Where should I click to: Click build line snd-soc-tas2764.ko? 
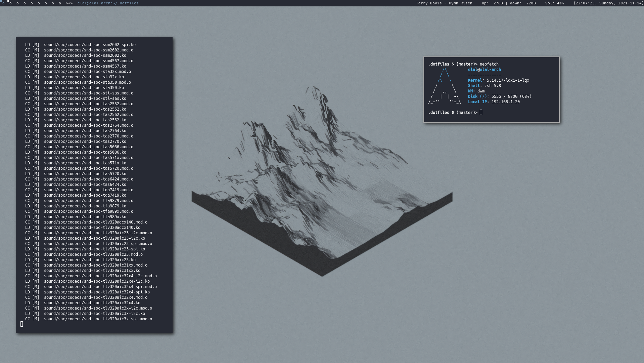[x=76, y=131]
